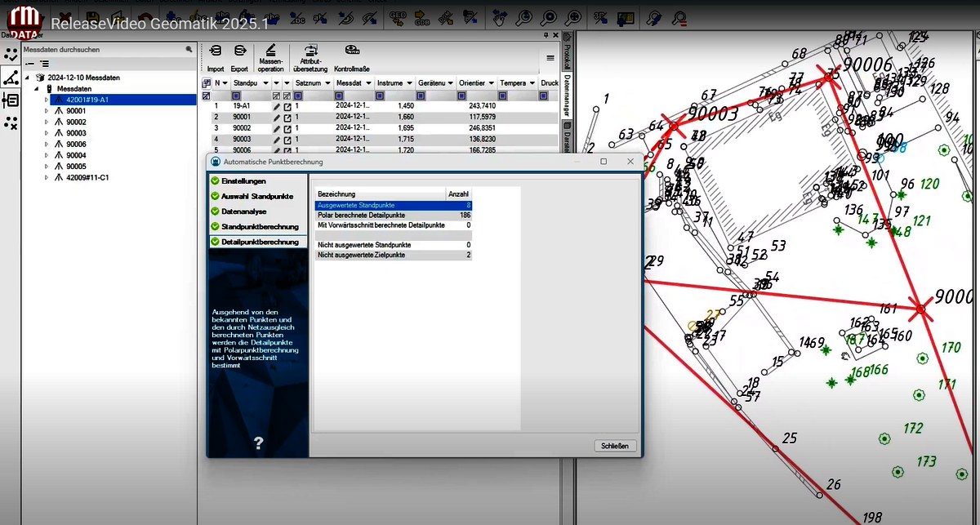Click the search magnifier in Messdaten search

click(189, 50)
